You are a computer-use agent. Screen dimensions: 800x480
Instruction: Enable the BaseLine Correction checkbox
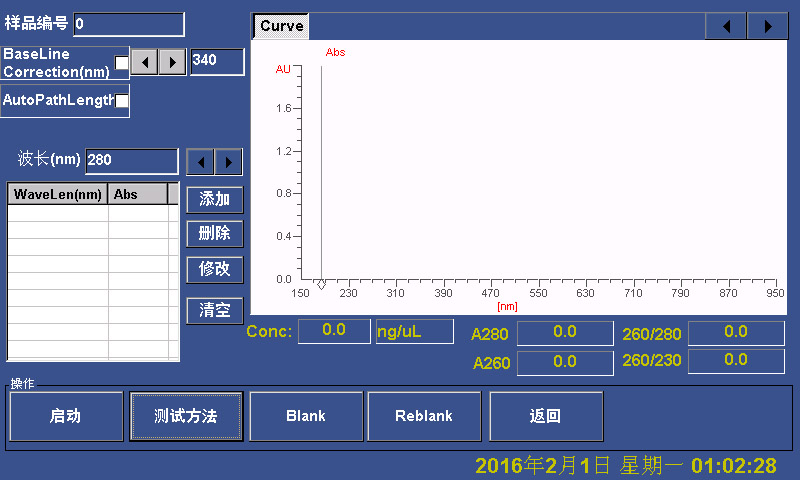(x=122, y=63)
